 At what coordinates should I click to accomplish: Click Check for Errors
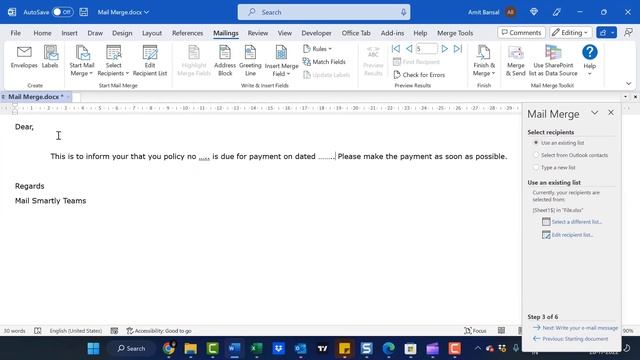(419, 75)
